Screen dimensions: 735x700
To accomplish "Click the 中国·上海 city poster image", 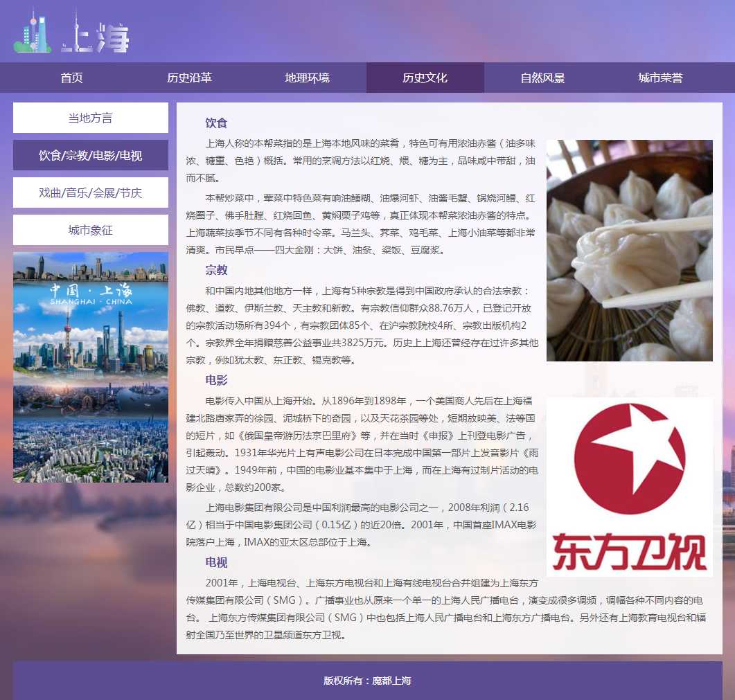I will [x=90, y=367].
